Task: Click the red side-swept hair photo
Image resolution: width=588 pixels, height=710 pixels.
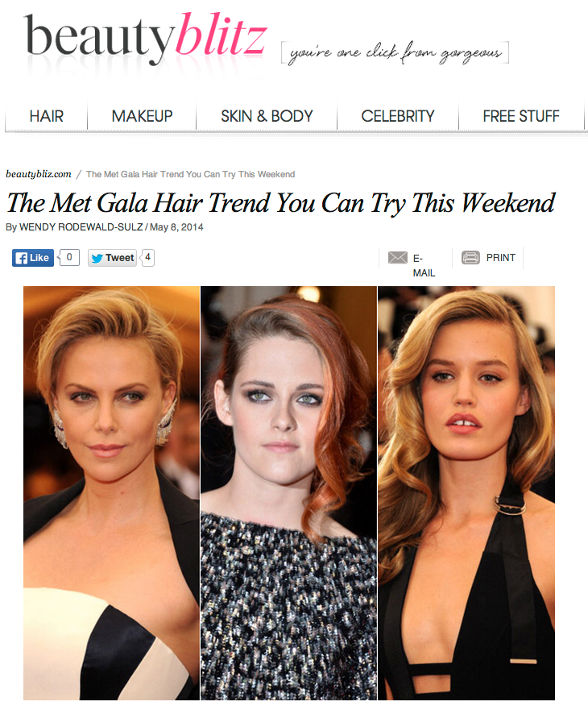Action: point(289,492)
